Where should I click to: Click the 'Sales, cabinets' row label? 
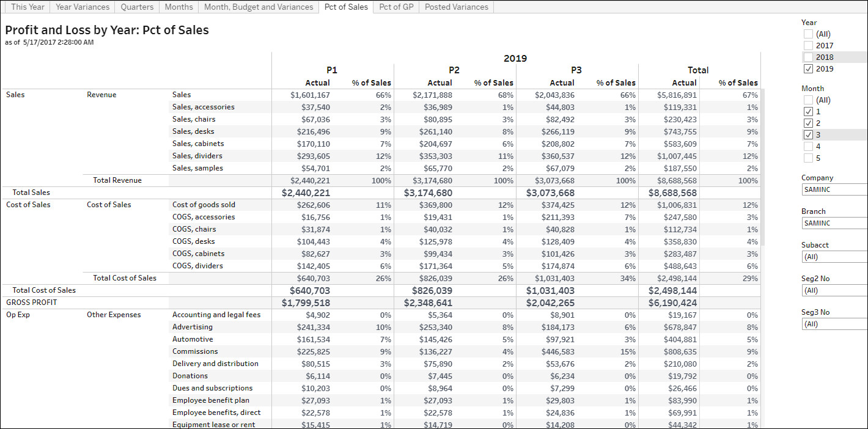point(198,144)
